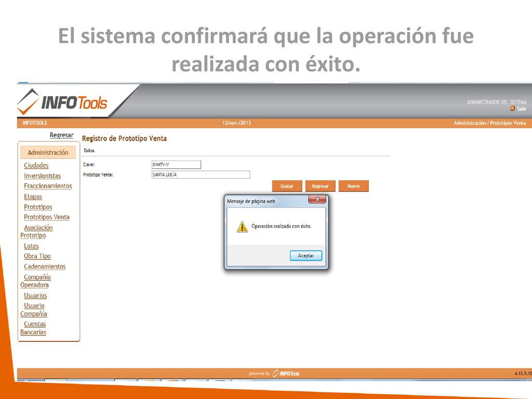Screen dimensions: 532x399
Task: Open the Inversionistas link
Action: point(42,176)
